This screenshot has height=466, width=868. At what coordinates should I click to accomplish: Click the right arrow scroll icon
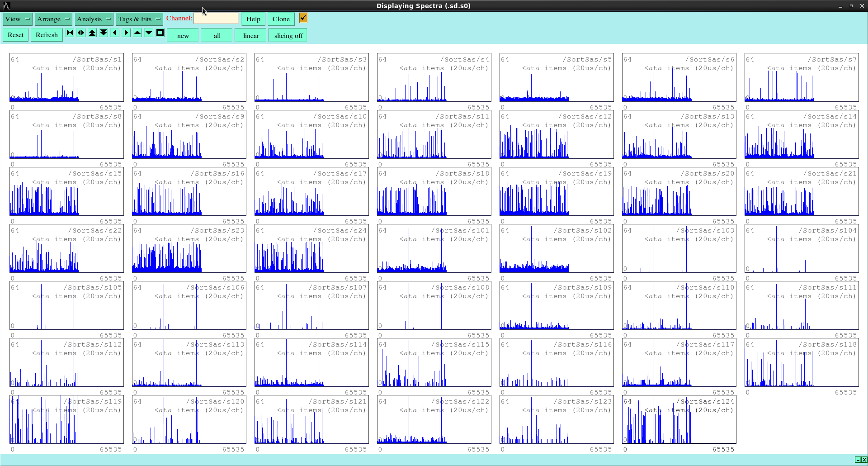coord(126,33)
